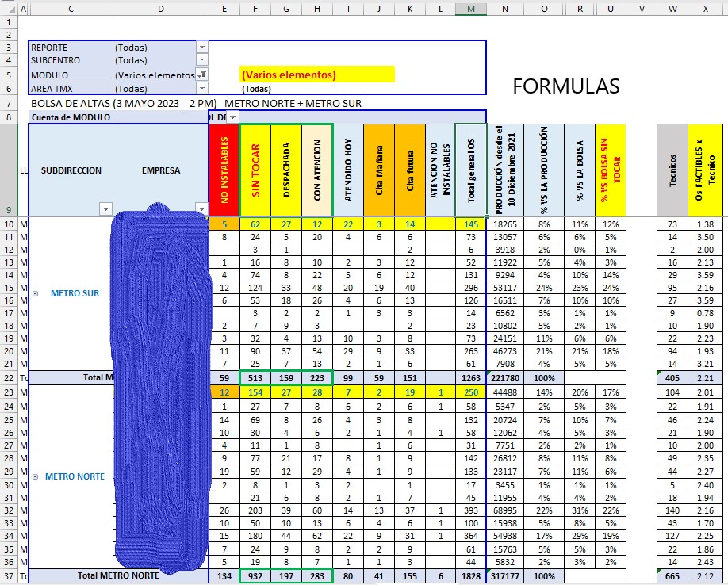
Task: Click value 68995 in row 32
Action: coord(505,510)
